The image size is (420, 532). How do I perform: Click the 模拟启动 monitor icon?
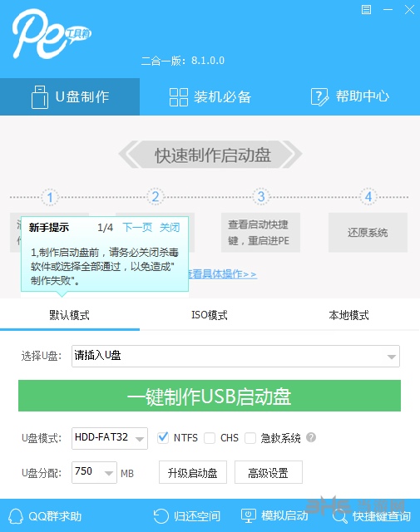[249, 516]
